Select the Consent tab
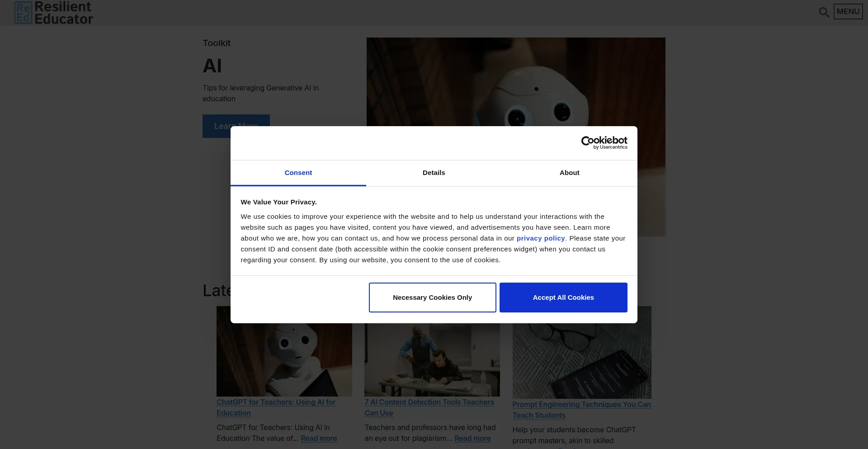Viewport: 868px width, 449px height. pos(298,173)
